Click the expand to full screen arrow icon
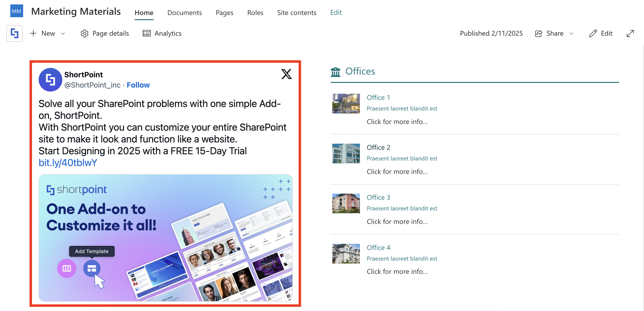This screenshot has height=311, width=644. click(x=630, y=33)
